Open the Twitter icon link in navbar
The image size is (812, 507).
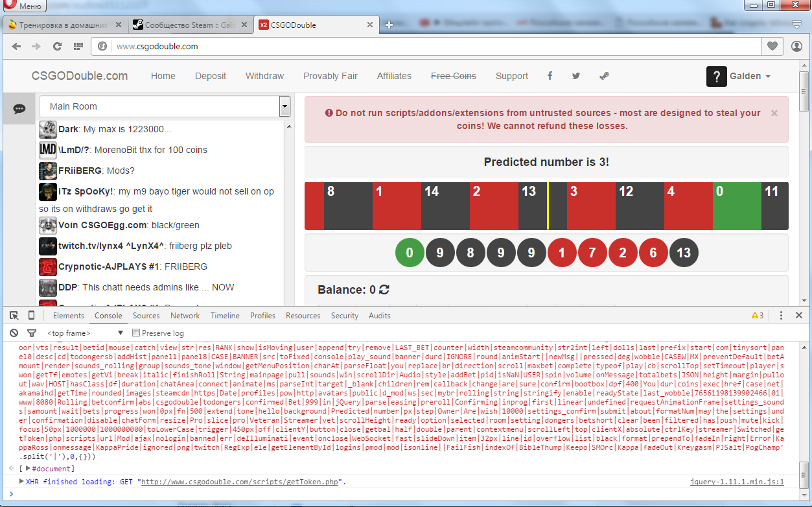[x=576, y=76]
